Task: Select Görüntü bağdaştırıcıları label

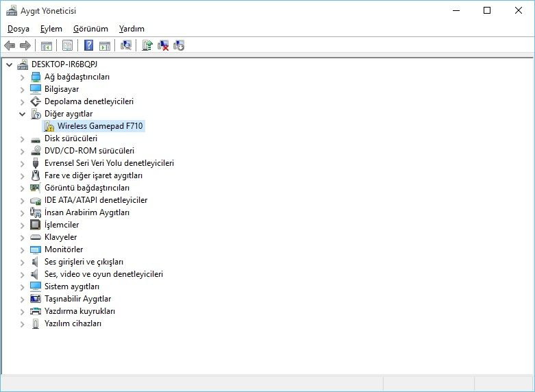Action: click(87, 188)
